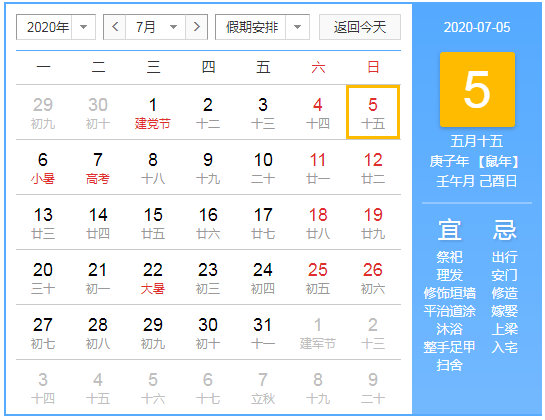Click the 2020-07-05 date header
Viewport: 545px width, 420px height.
pos(477,27)
